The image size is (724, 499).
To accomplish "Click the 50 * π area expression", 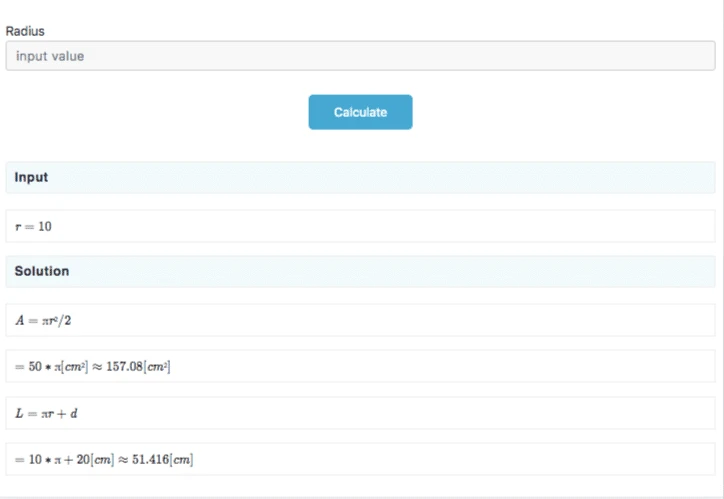I will [39, 367].
